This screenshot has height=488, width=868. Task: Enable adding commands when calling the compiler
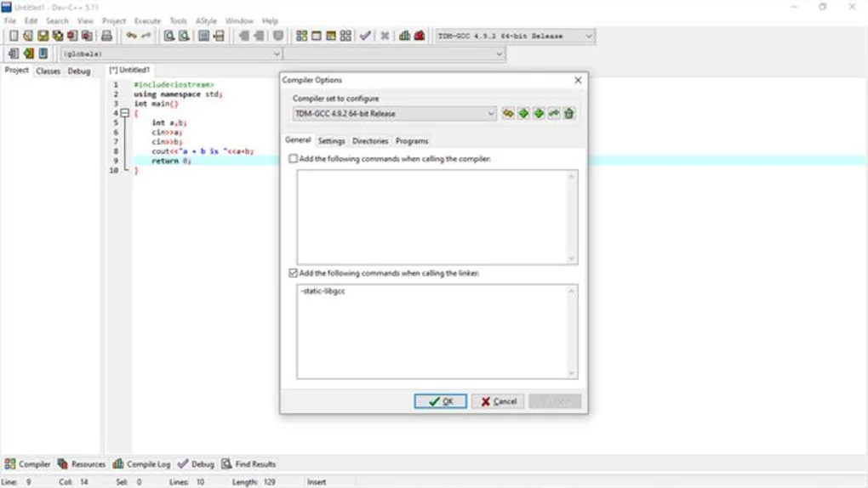coord(294,159)
